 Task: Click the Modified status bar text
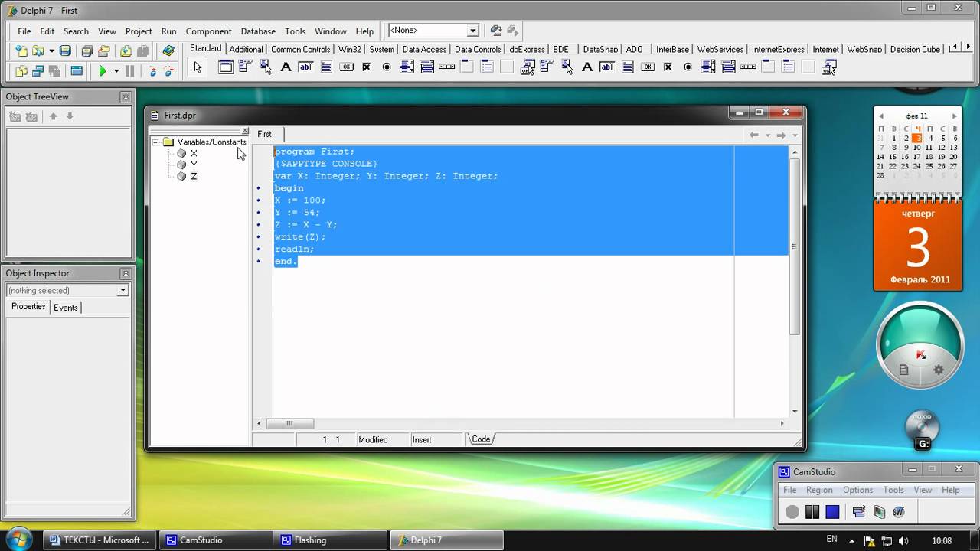[373, 440]
